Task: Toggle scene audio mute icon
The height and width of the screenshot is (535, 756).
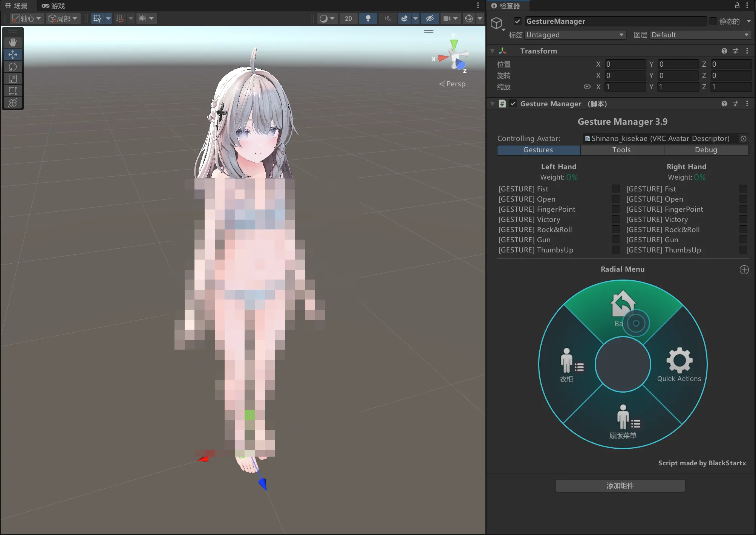Action: 387,18
